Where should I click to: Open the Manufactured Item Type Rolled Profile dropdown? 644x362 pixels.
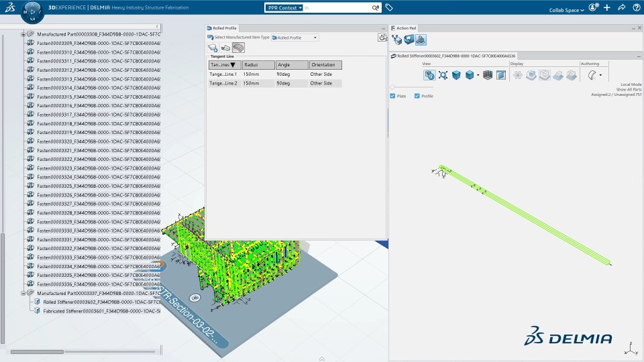pos(295,38)
